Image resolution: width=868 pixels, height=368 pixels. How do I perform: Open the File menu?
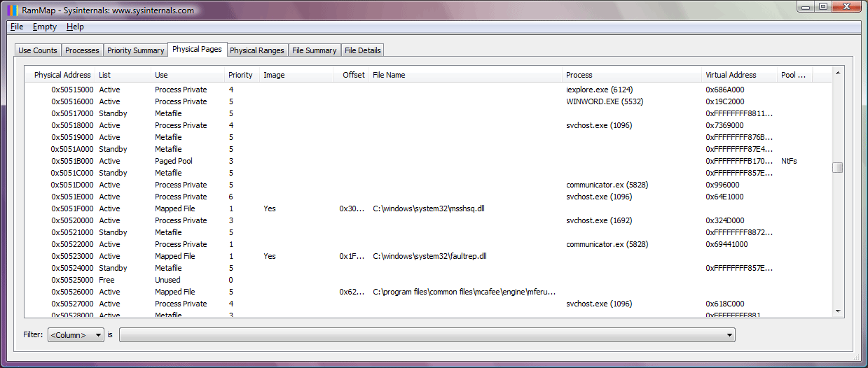click(x=17, y=27)
